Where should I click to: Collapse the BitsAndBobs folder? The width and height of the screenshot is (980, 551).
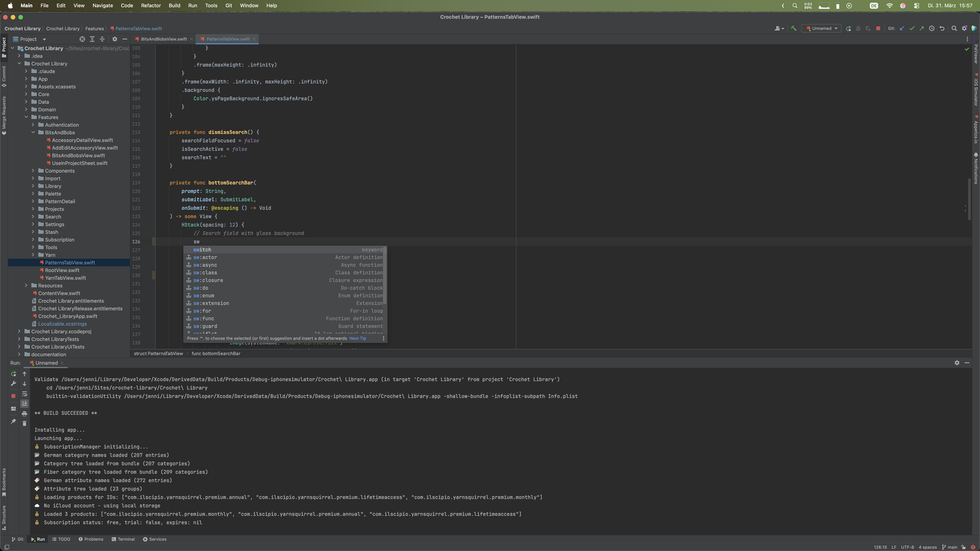(x=33, y=132)
